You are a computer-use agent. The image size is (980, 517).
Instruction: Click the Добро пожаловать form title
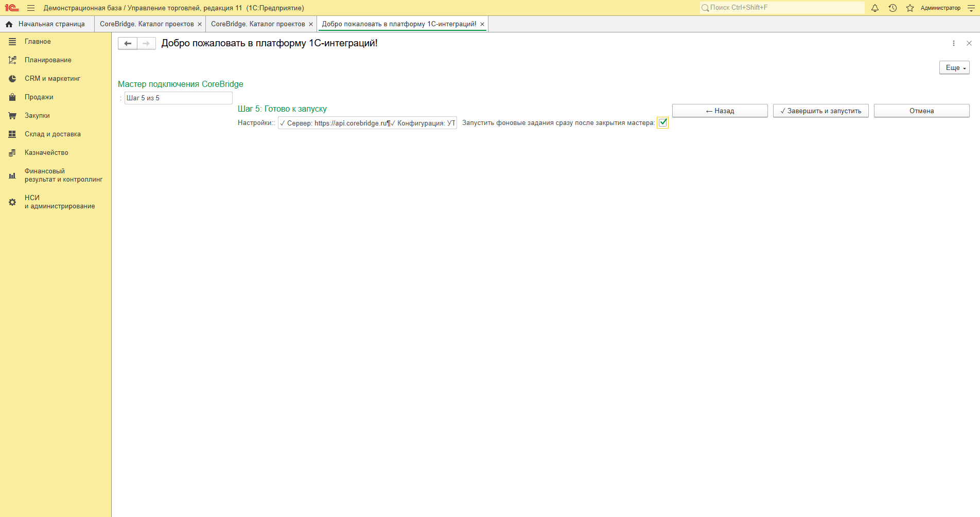pos(270,43)
